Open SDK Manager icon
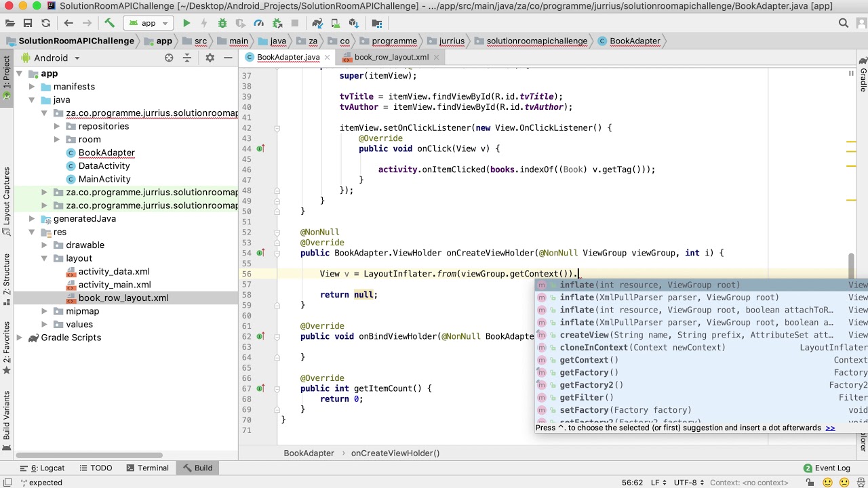The height and width of the screenshot is (488, 868). (353, 23)
